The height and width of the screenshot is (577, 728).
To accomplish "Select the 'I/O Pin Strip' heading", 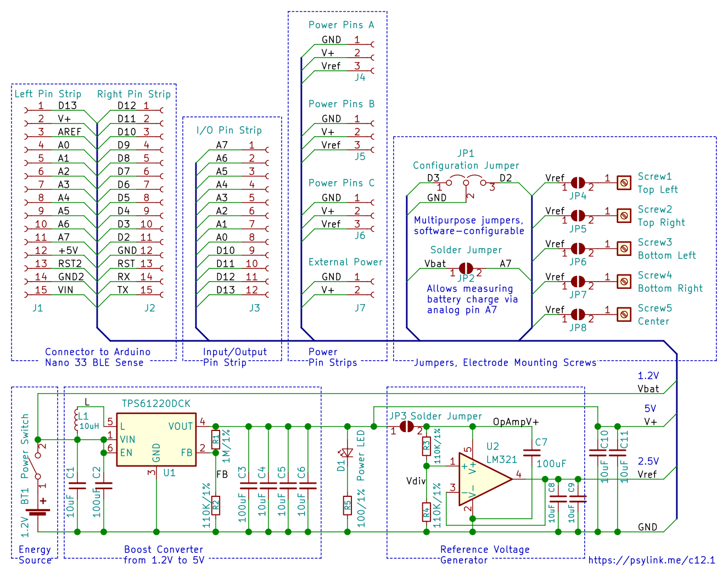I will 229,130.
